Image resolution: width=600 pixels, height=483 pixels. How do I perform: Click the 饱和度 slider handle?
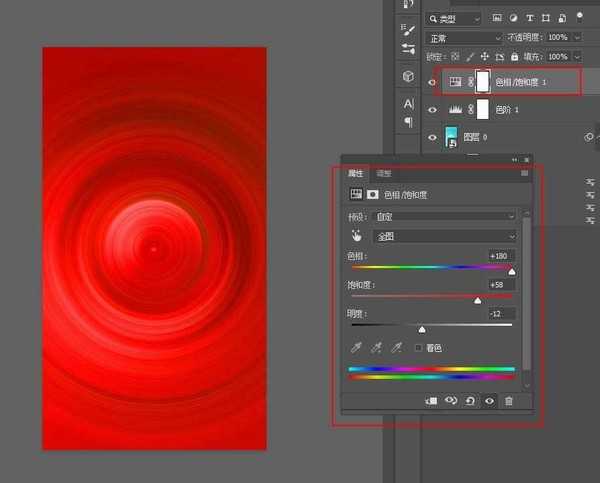click(477, 300)
